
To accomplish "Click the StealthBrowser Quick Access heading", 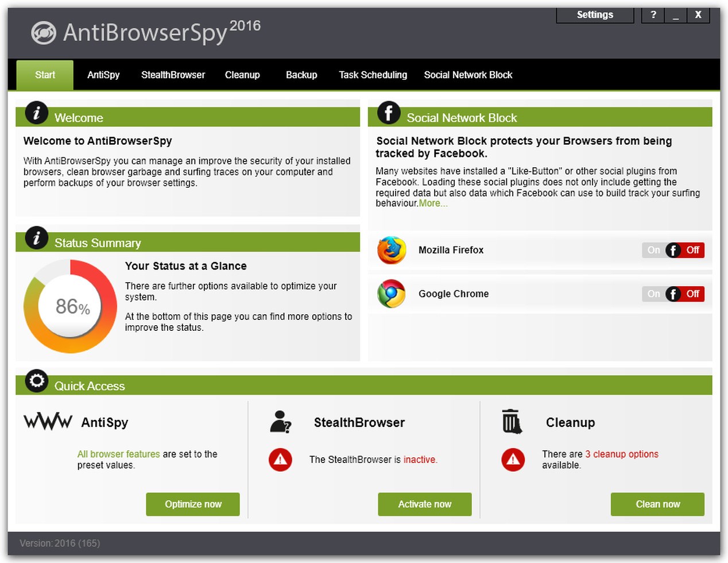I will (x=359, y=422).
